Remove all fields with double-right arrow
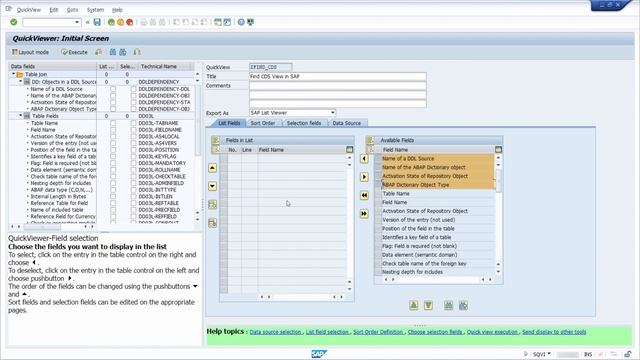This screenshot has height=360, width=640. 364,213
